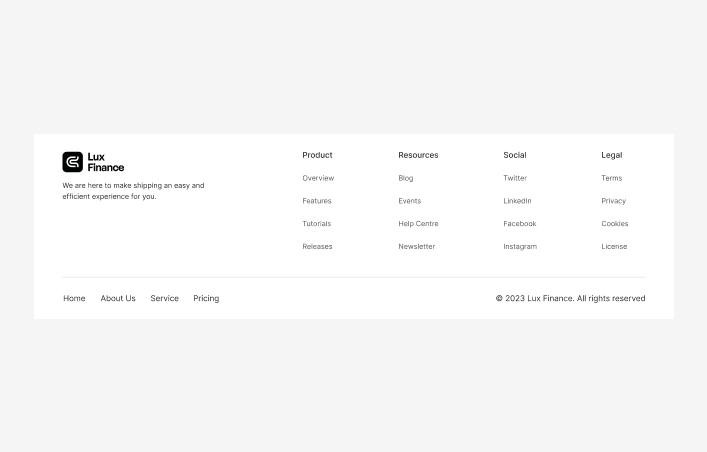View the Cookies legal link

point(614,224)
